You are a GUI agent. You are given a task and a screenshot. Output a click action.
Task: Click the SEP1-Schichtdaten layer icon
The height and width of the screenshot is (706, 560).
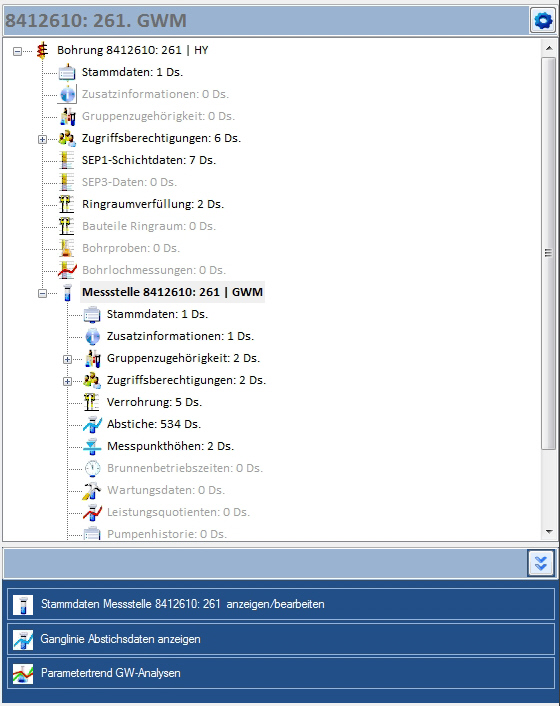pyautogui.click(x=67, y=160)
